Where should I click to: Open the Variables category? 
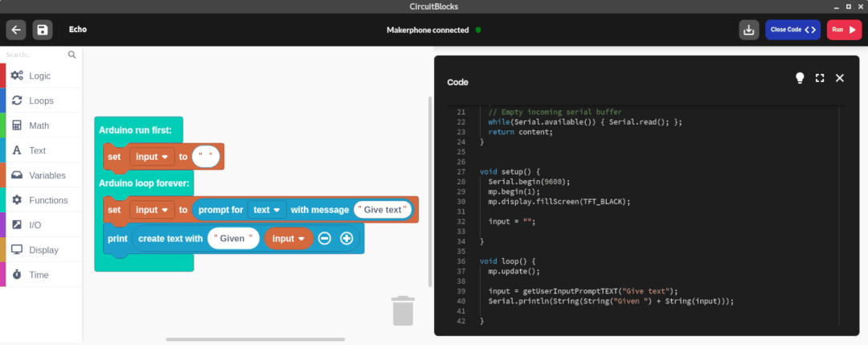tap(42, 175)
